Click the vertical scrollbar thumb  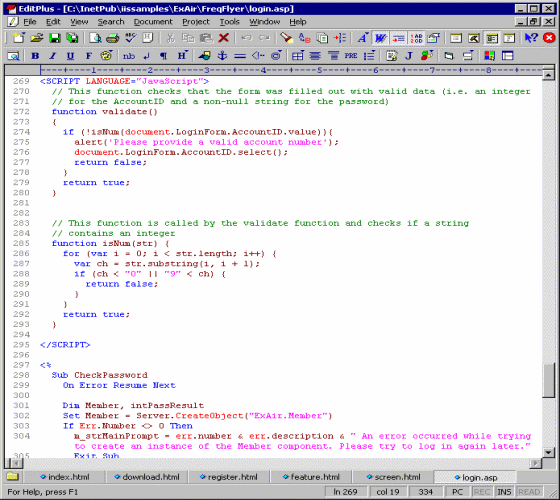pyautogui.click(x=548, y=380)
